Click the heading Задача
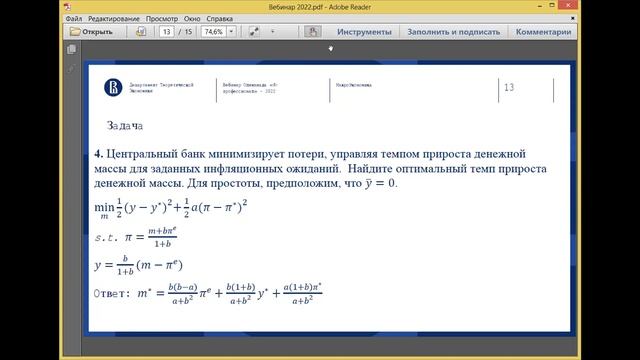Image resolution: width=640 pixels, height=360 pixels. coord(125,126)
